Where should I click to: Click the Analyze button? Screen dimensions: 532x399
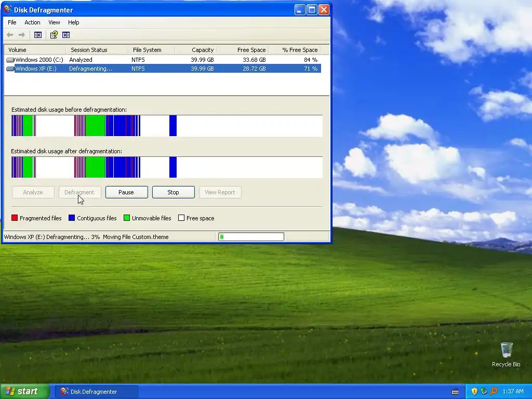click(x=33, y=192)
